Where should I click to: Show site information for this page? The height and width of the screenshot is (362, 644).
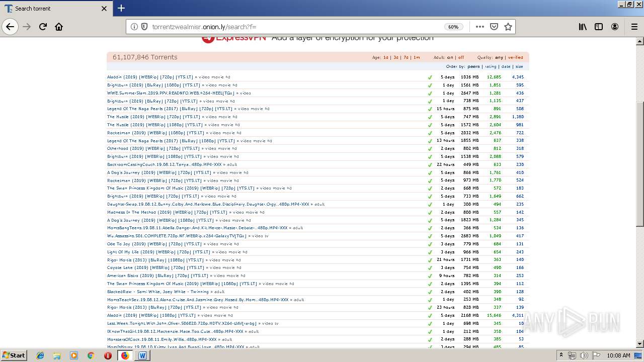point(134,27)
